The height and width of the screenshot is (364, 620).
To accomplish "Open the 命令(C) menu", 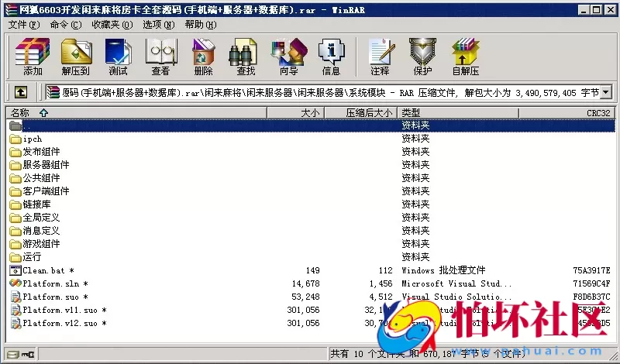I will click(66, 25).
